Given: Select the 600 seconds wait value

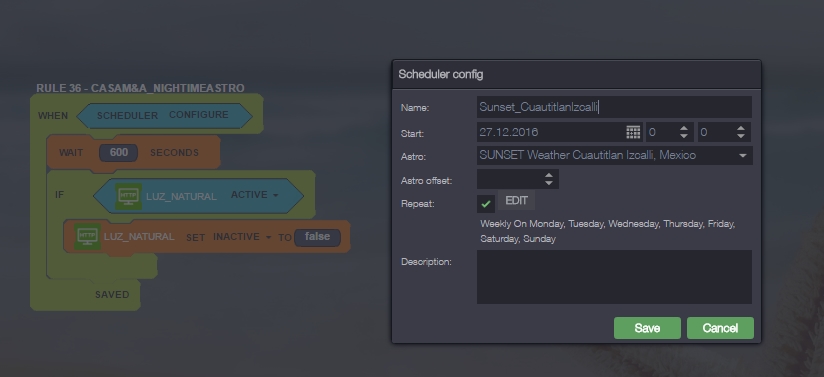Looking at the screenshot, I should [x=119, y=152].
